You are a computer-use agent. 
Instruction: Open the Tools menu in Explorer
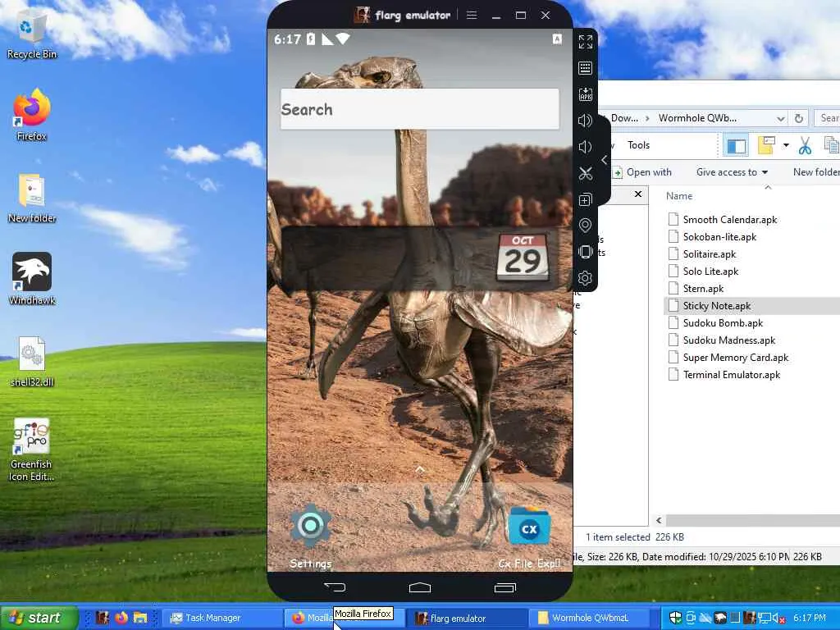coord(638,145)
